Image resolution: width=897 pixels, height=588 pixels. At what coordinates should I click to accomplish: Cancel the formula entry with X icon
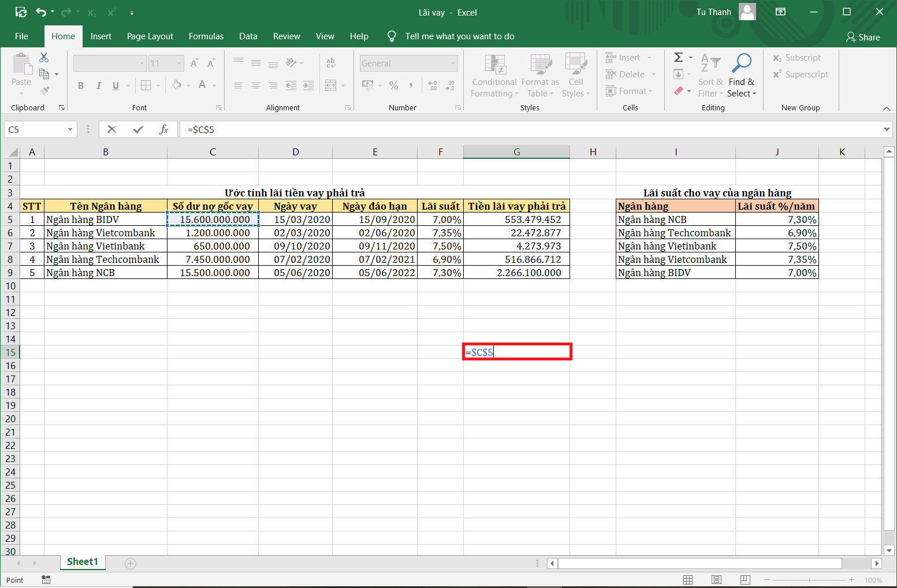coord(112,129)
